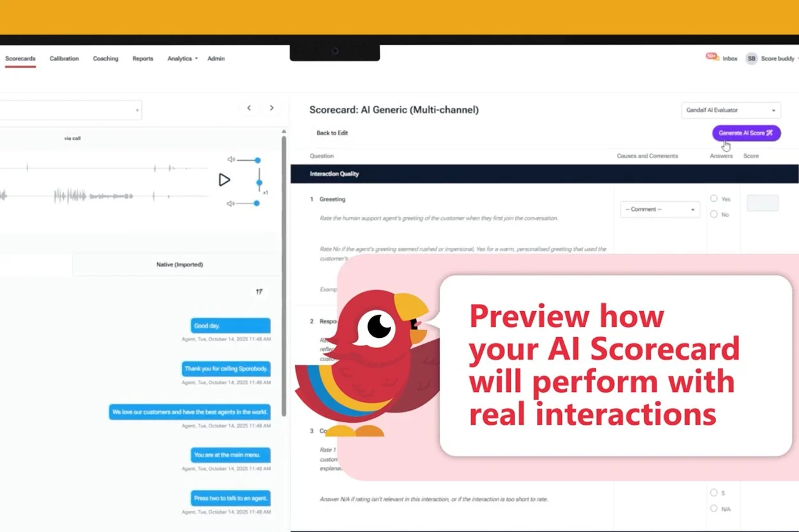Click the top channel speaker icon
The width and height of the screenshot is (799, 532).
tap(231, 160)
